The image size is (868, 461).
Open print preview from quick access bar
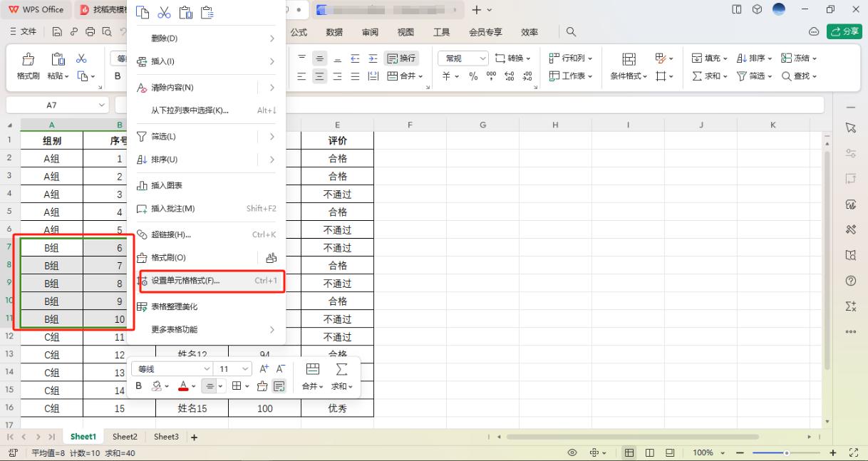pos(106,32)
